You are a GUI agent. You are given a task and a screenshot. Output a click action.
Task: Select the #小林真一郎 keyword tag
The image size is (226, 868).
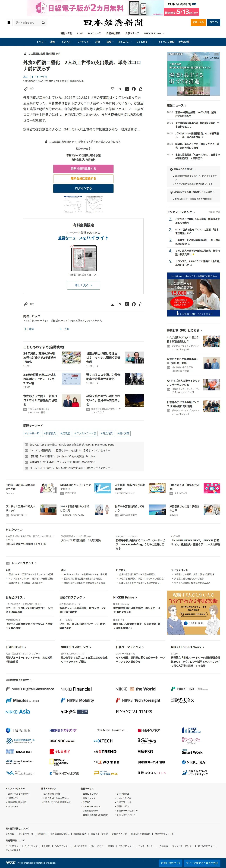[x=32, y=433]
